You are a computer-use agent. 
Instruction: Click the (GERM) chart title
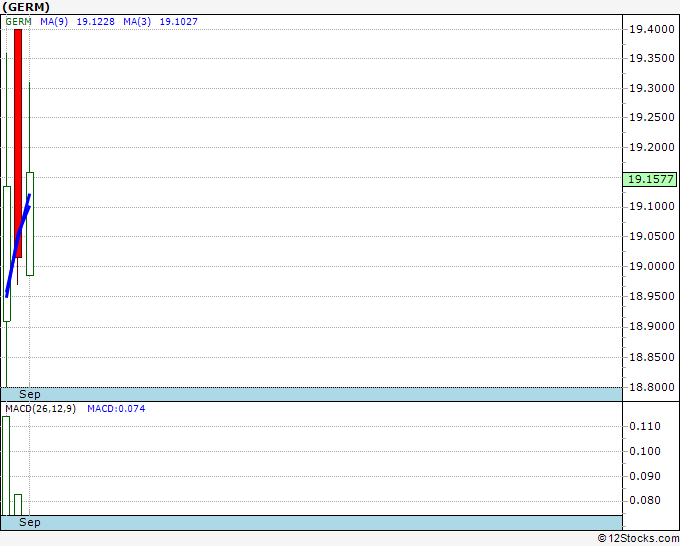[26, 7]
